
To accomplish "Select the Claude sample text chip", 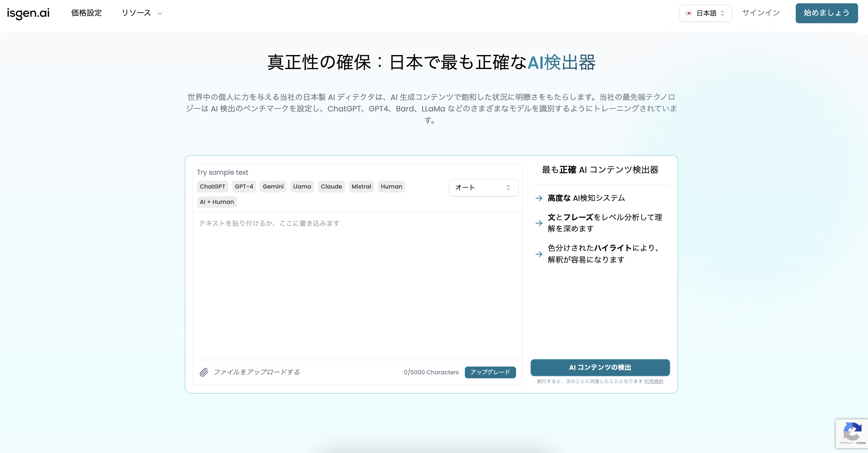I will pos(331,186).
